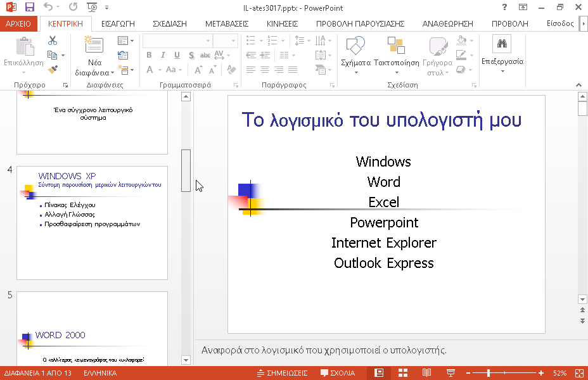Justify the paragraph text
The height and width of the screenshot is (380, 588).
[x=293, y=69]
